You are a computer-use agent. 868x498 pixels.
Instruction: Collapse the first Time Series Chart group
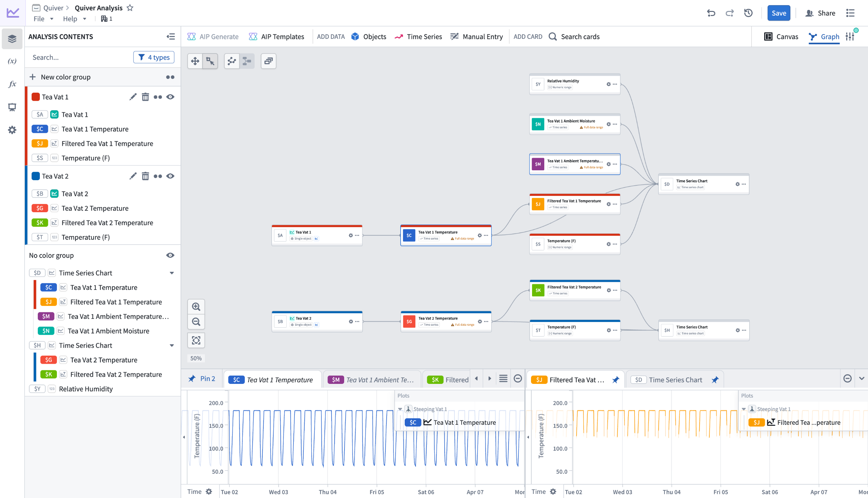click(172, 273)
